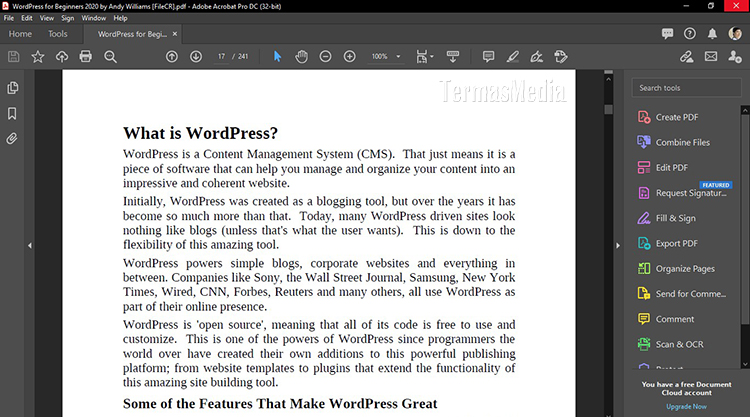Click the user profile avatar
Screen dimensions: 750x417
(x=735, y=33)
